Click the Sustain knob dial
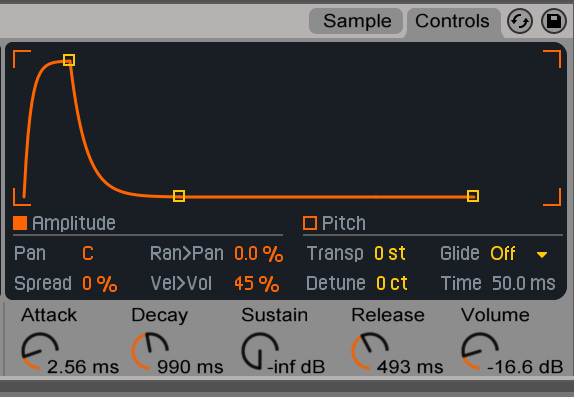Screen dimensions: 574x397 click(x=260, y=351)
